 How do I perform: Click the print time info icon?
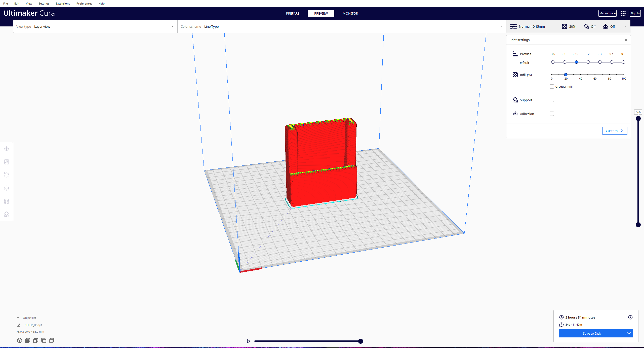(630, 317)
